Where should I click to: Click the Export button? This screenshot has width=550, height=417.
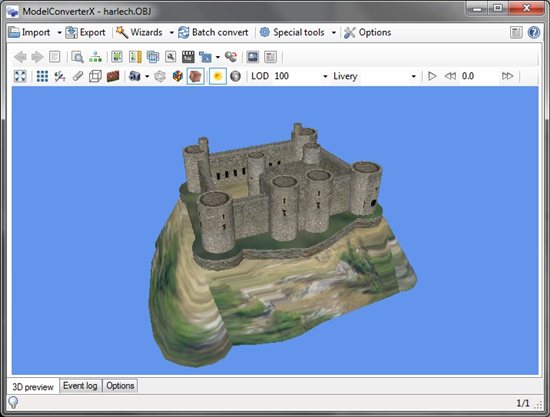(86, 33)
